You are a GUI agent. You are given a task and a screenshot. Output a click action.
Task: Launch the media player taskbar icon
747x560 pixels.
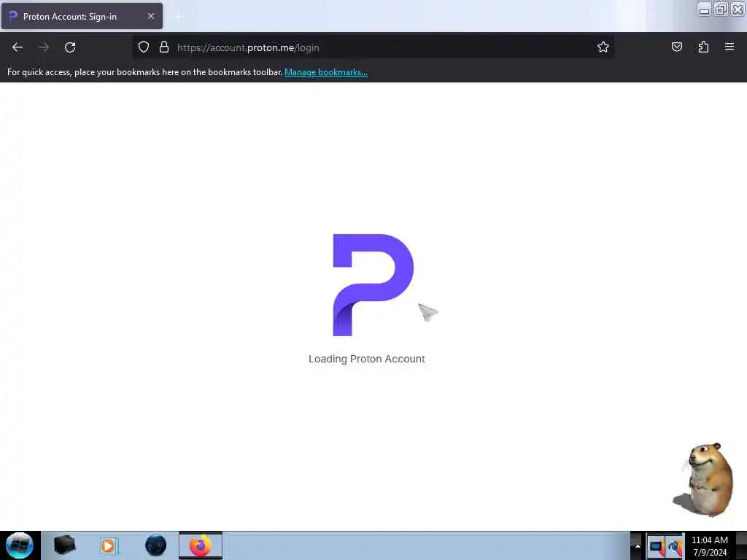point(108,545)
